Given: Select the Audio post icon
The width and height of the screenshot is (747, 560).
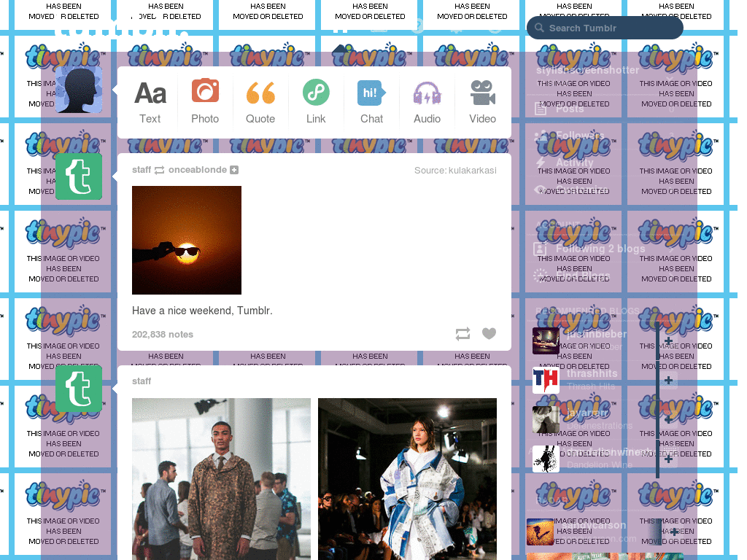Looking at the screenshot, I should point(427,93).
